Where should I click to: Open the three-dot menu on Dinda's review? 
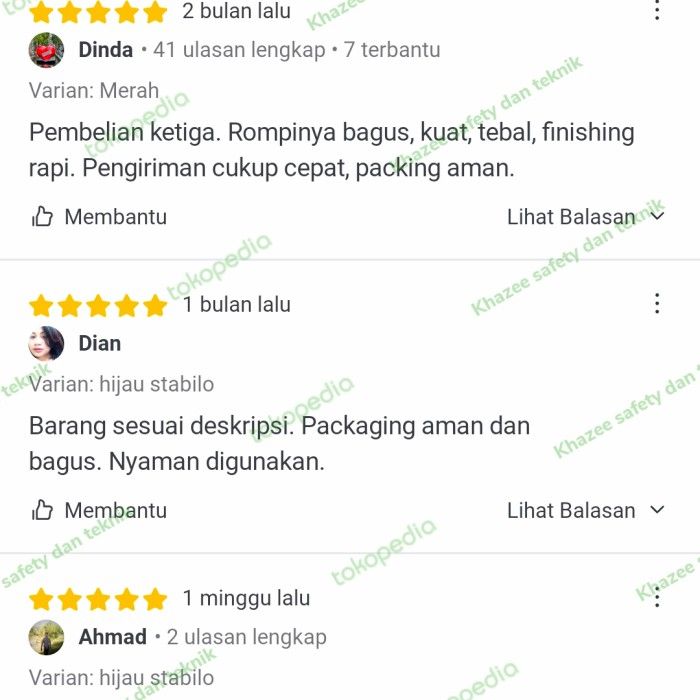[x=657, y=10]
